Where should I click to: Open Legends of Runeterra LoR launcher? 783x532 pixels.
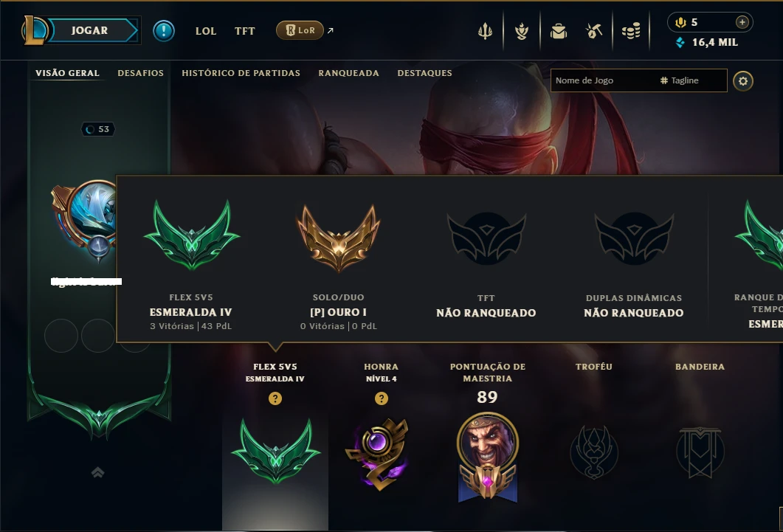pyautogui.click(x=300, y=30)
